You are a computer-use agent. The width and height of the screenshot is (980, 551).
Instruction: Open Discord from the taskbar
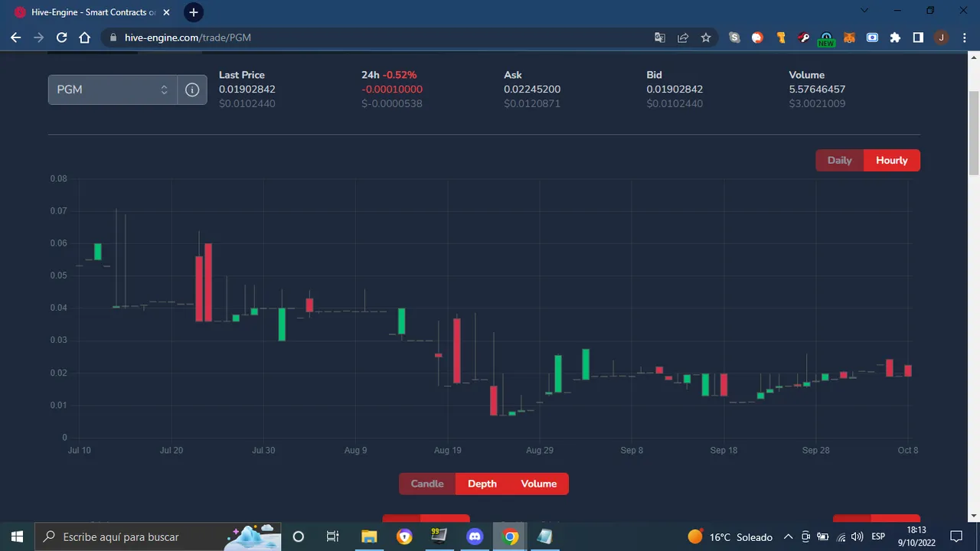(475, 536)
